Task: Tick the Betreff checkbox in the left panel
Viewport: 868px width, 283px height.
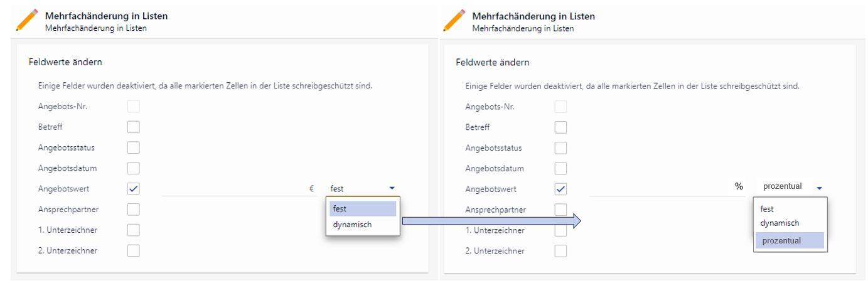Action: (133, 127)
